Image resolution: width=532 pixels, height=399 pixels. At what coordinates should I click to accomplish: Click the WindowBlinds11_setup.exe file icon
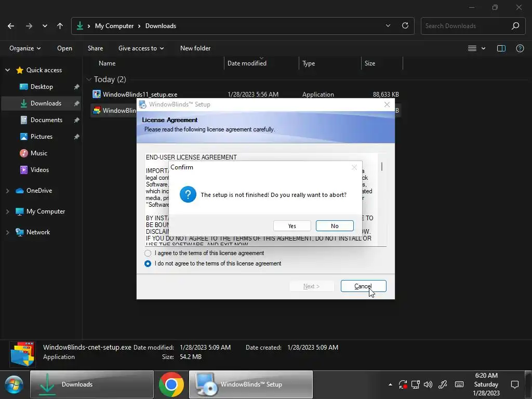coord(97,95)
